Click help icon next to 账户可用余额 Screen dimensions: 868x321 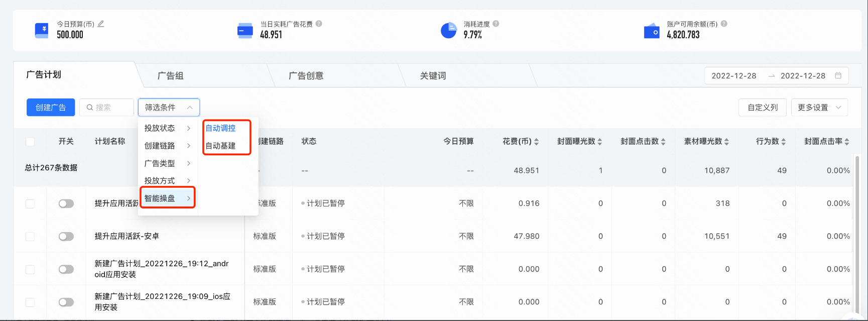724,24
